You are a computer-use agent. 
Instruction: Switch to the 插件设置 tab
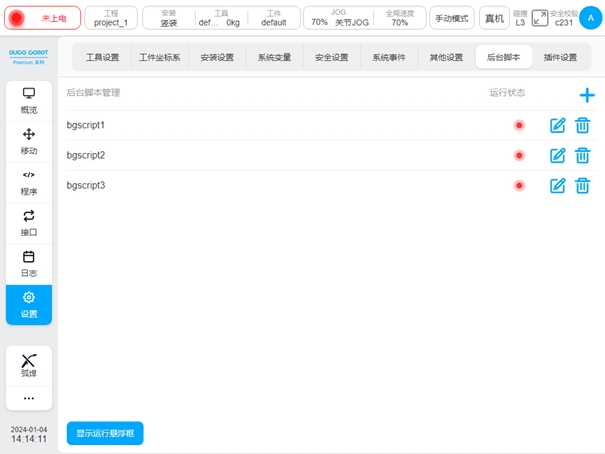(560, 58)
